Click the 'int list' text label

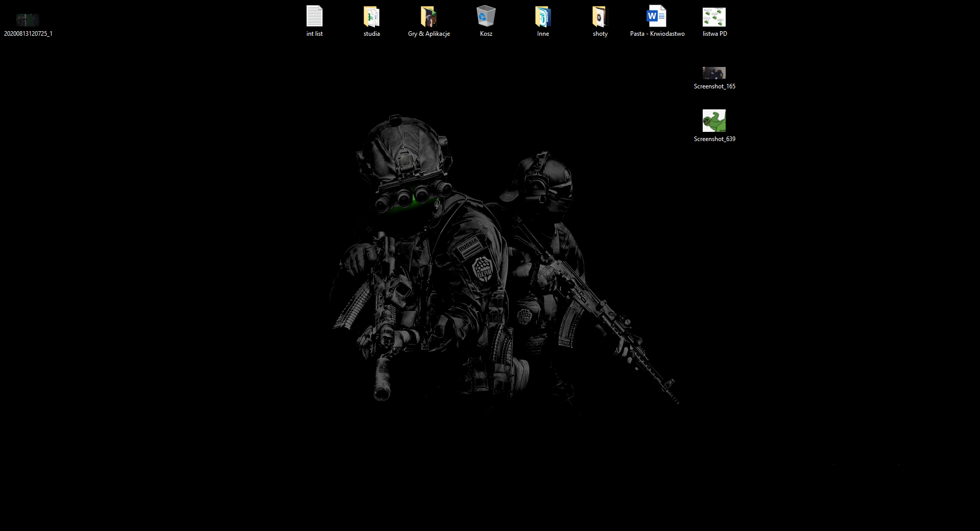point(315,34)
